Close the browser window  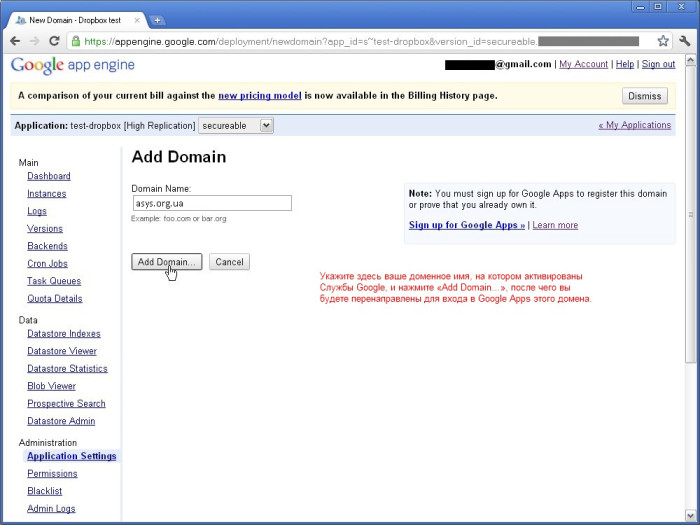tap(681, 7)
